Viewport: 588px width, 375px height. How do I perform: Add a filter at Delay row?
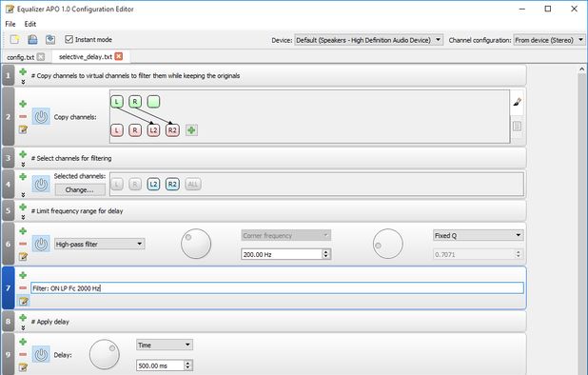pyautogui.click(x=23, y=342)
